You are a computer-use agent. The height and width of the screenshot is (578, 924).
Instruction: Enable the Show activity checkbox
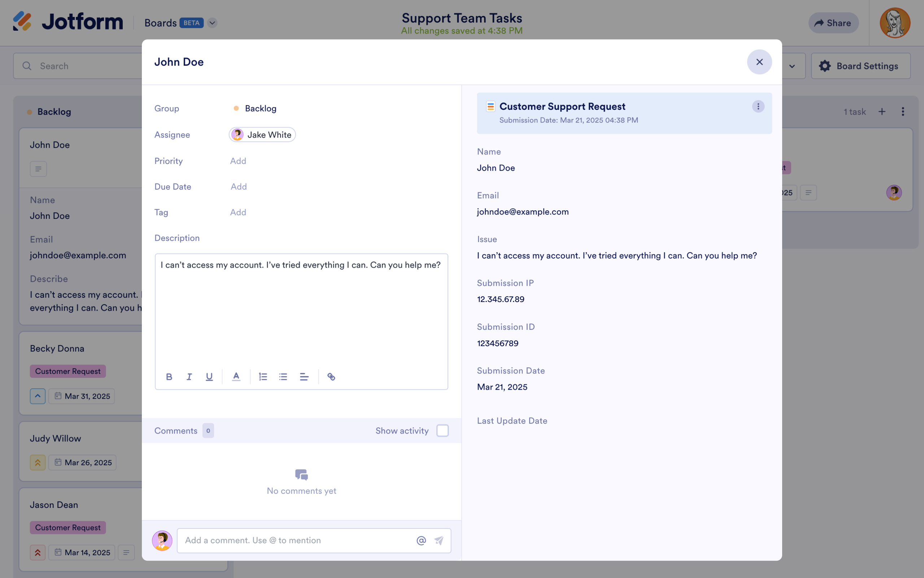pyautogui.click(x=443, y=431)
